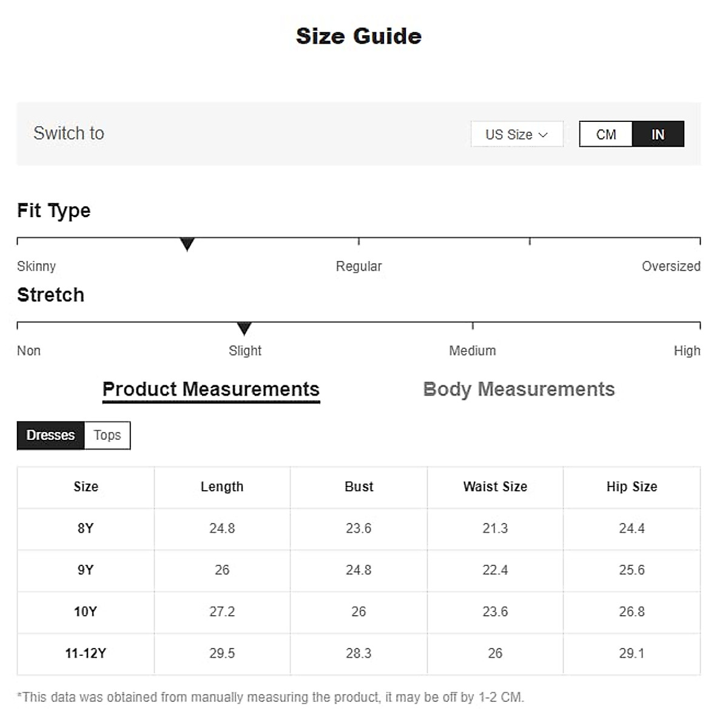Click the Stretch slider triangle marker
The width and height of the screenshot is (728, 728).
click(x=244, y=329)
